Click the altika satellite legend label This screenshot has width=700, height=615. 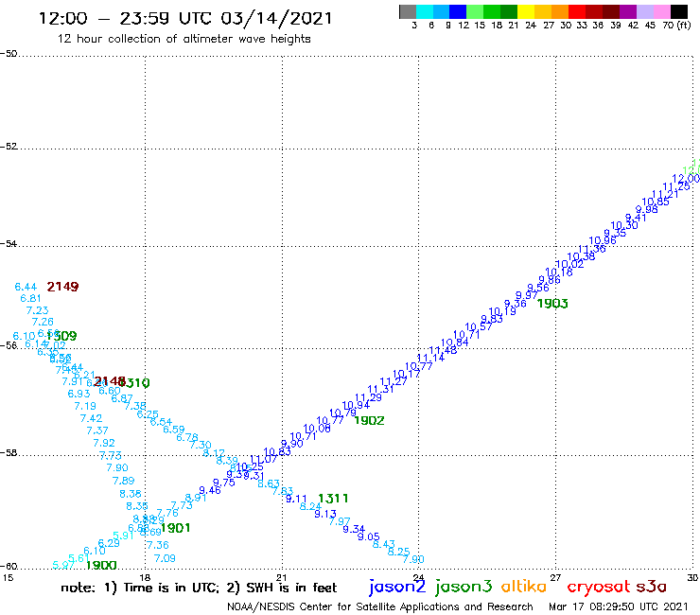coord(524,586)
